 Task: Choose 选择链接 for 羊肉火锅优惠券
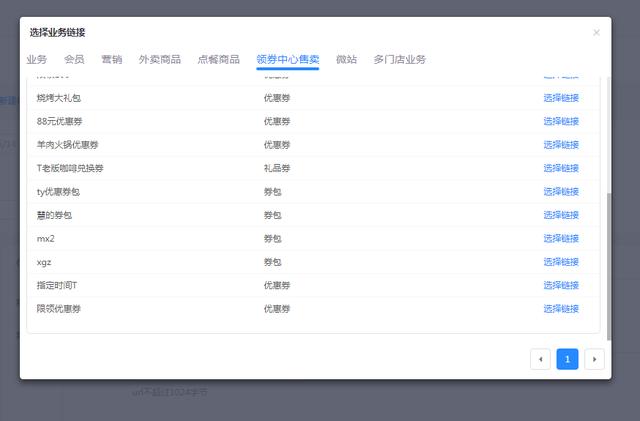click(x=561, y=145)
